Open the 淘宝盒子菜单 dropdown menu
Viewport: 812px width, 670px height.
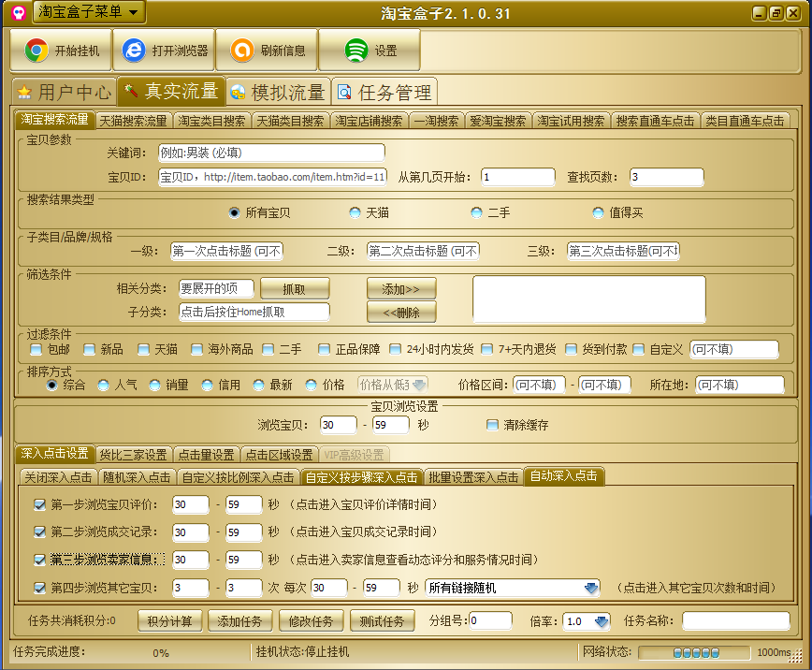click(89, 12)
